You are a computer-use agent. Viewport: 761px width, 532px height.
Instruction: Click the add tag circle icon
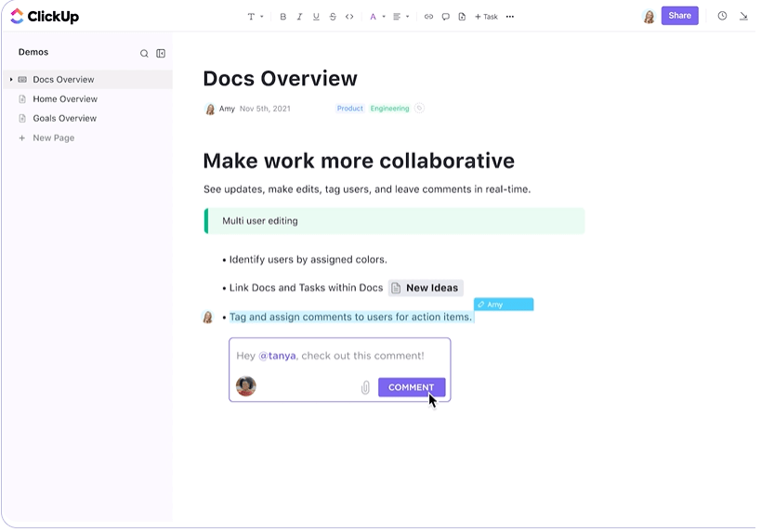pos(420,108)
